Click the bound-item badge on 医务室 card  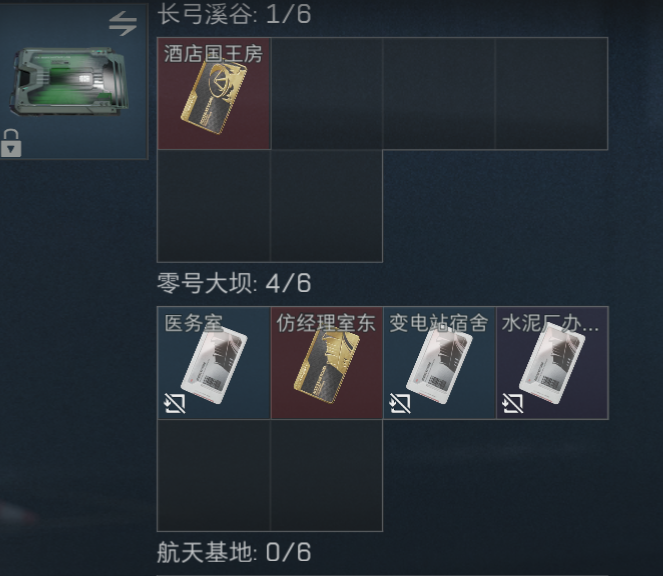pos(175,403)
